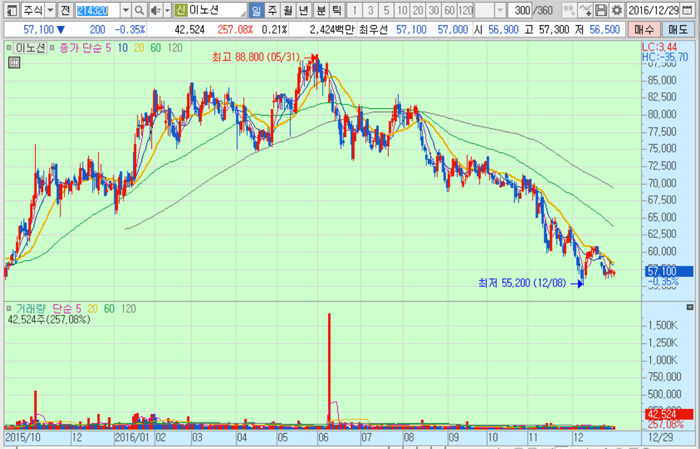Expand the 주식 type dropdown
The width and height of the screenshot is (700, 449).
coord(50,9)
